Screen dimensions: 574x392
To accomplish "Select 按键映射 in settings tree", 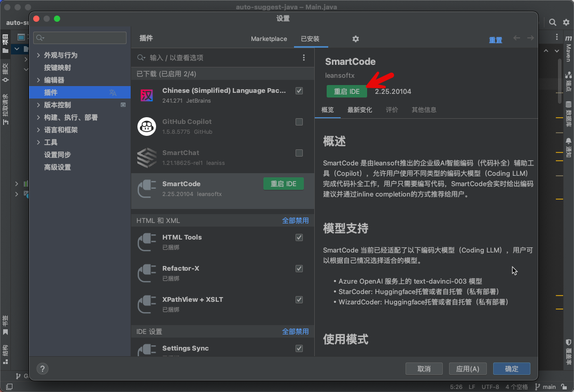I will (58, 68).
